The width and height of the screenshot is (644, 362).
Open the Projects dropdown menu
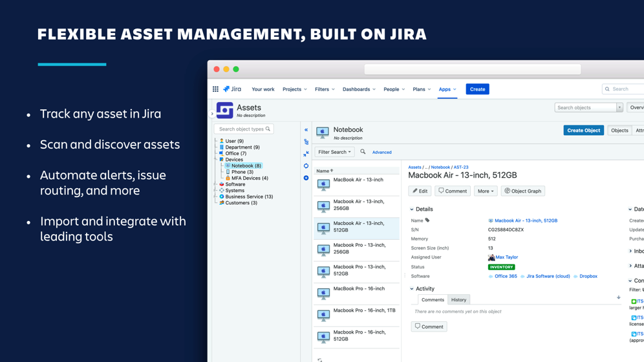294,89
